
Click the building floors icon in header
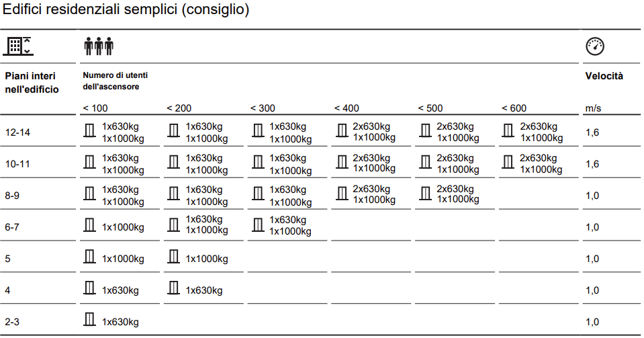click(18, 46)
